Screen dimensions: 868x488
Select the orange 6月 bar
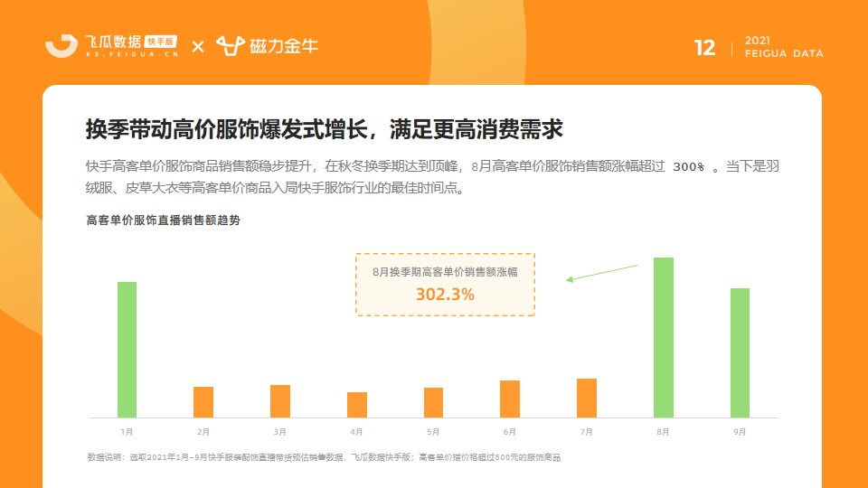click(x=510, y=399)
